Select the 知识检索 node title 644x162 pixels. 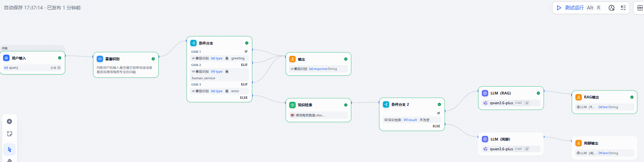pos(305,105)
